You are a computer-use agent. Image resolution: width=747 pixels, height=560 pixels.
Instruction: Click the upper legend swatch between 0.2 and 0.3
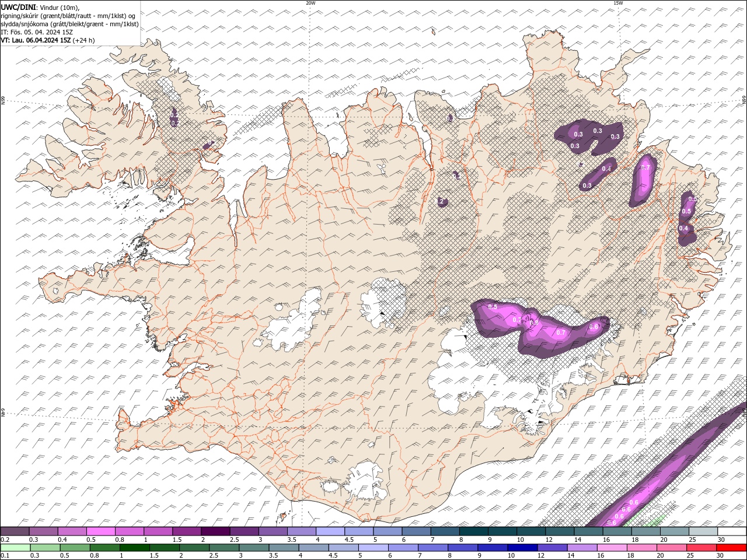[15, 531]
